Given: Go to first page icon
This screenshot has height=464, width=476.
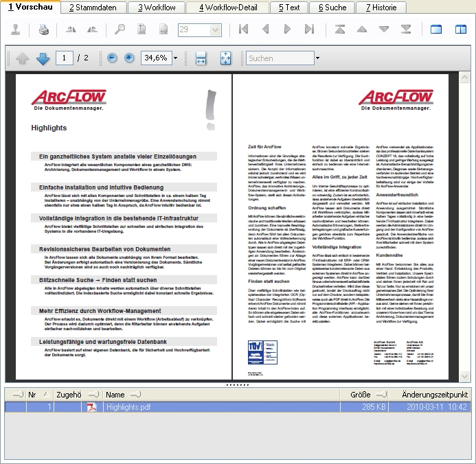Looking at the screenshot, I should click(243, 29).
